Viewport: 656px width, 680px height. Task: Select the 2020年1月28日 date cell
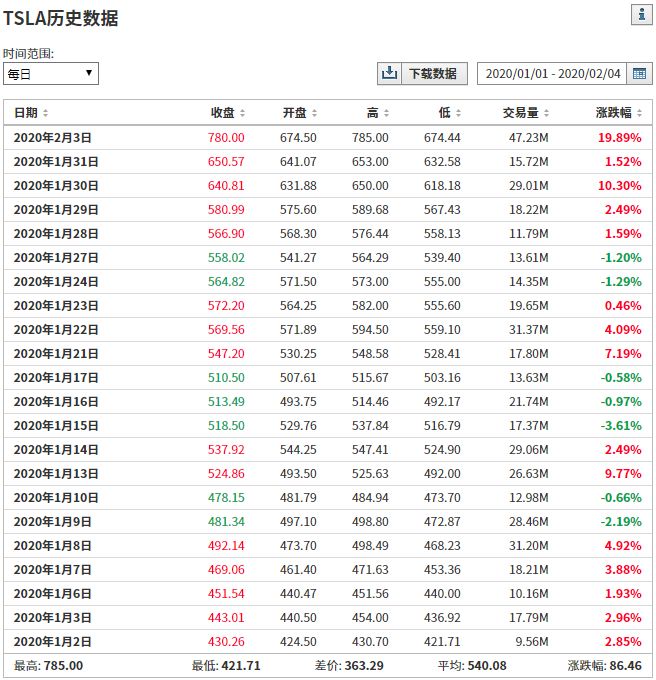pos(56,234)
